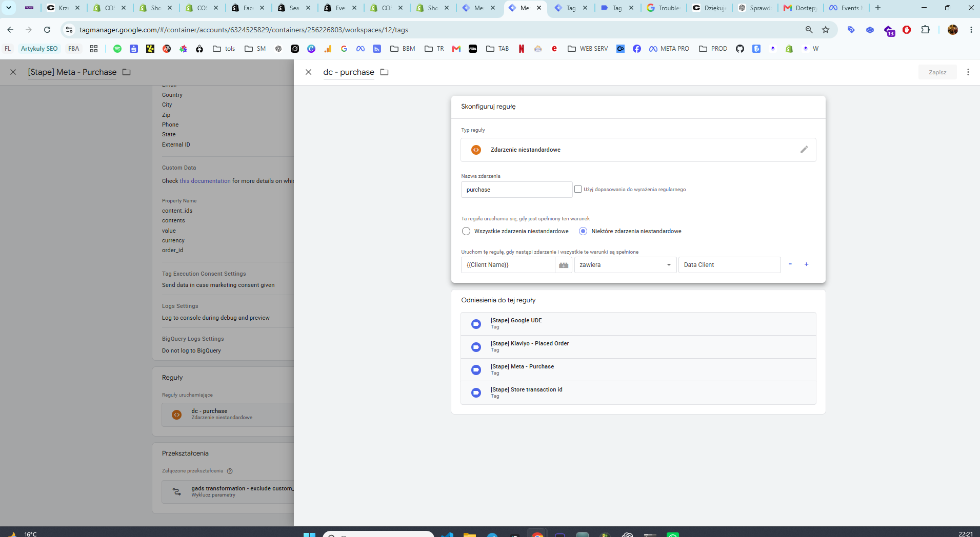Open the [Stape] Meta - Purchase tag reference
980x537 pixels.
638,370
